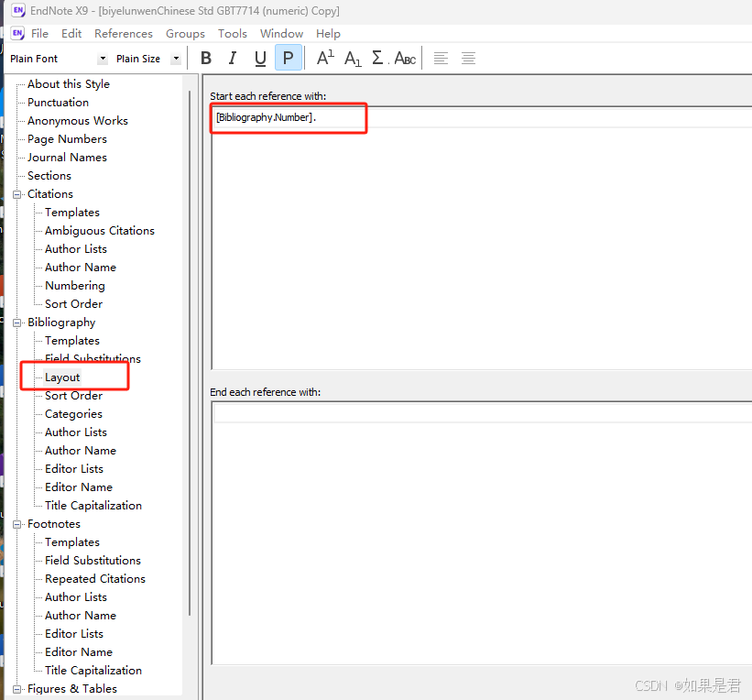Select Anonymous Works item
The image size is (752, 700).
(78, 120)
